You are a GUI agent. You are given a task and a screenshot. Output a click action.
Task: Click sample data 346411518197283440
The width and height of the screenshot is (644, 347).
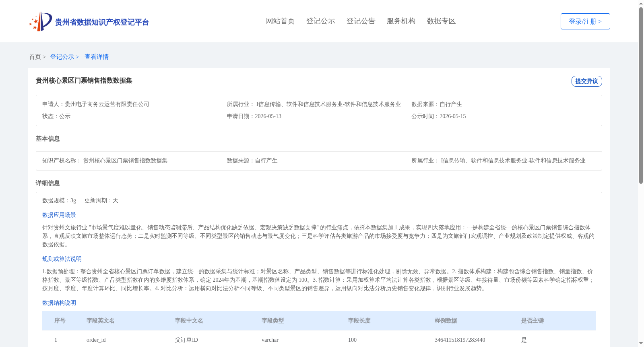click(460, 340)
